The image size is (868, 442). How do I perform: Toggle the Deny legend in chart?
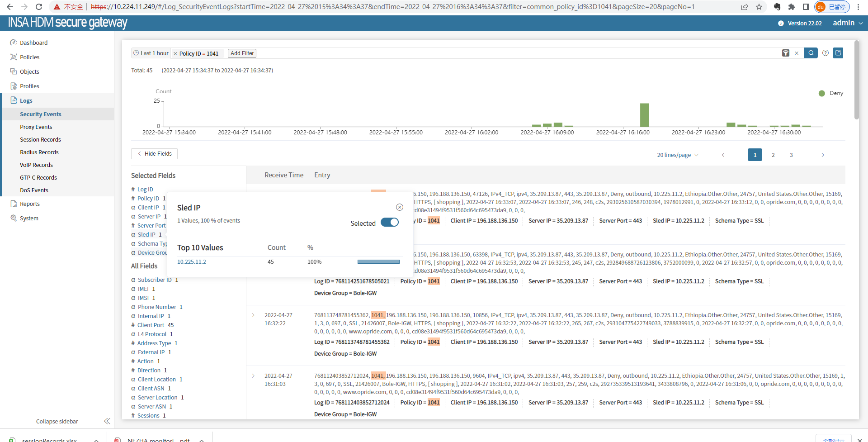(831, 93)
